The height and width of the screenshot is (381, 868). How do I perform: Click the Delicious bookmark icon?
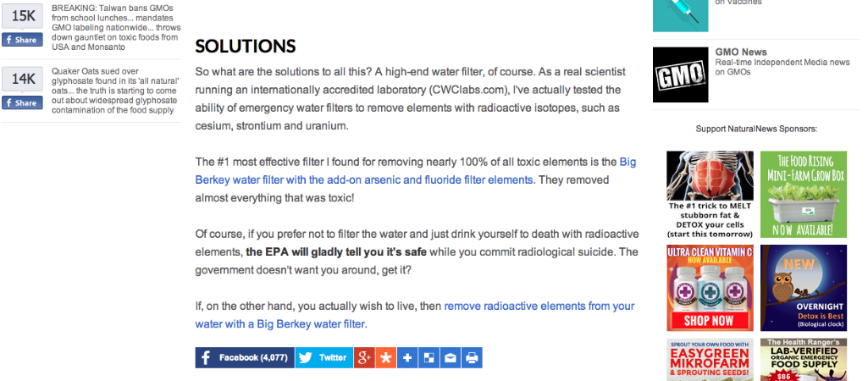point(429,358)
